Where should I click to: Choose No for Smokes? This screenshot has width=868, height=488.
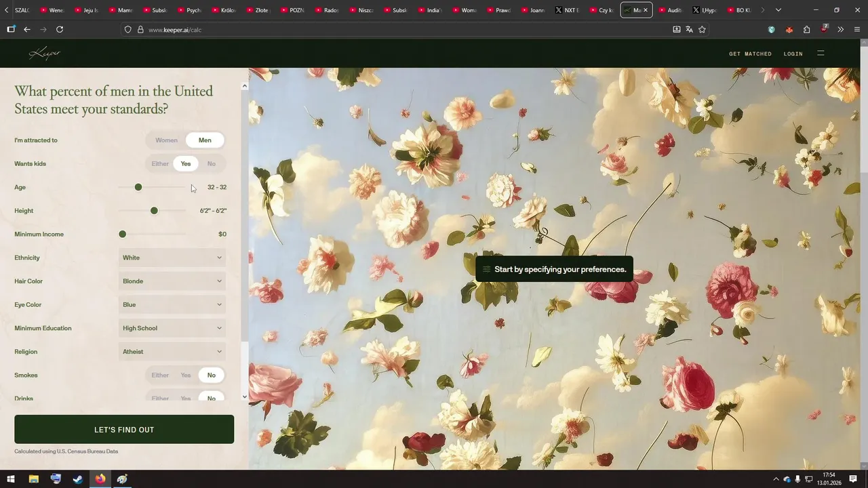(x=212, y=375)
